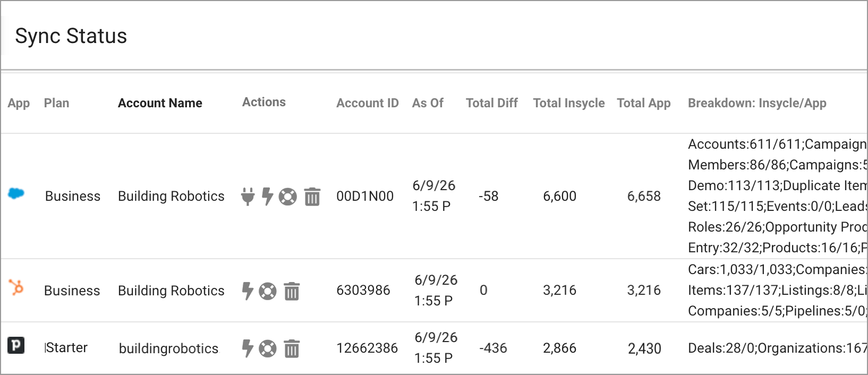Click the Breakdown: Insycle/App column header
868x375 pixels.
point(758,104)
